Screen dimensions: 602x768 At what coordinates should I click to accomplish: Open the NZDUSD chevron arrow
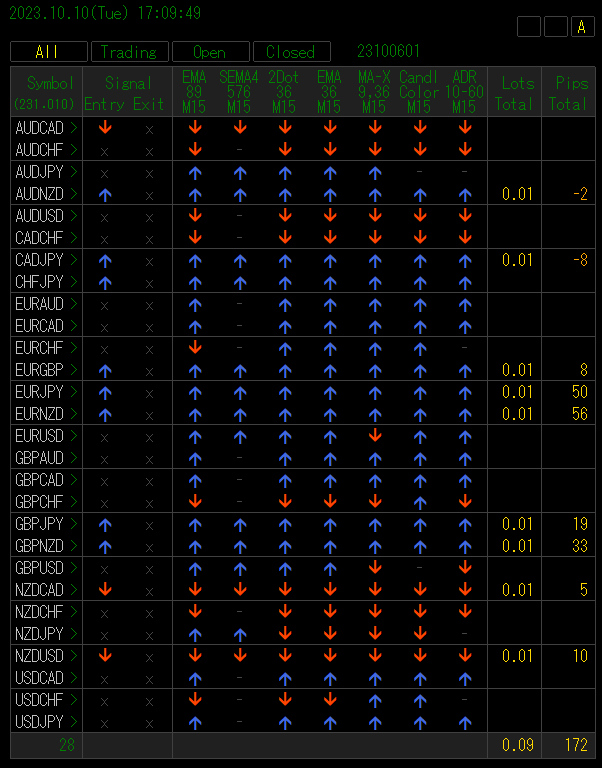74,656
